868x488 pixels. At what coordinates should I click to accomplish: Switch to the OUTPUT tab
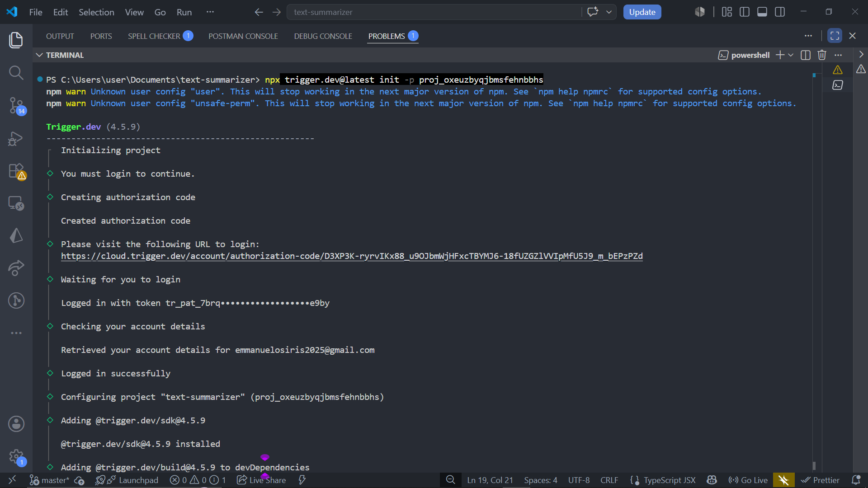[x=60, y=36]
